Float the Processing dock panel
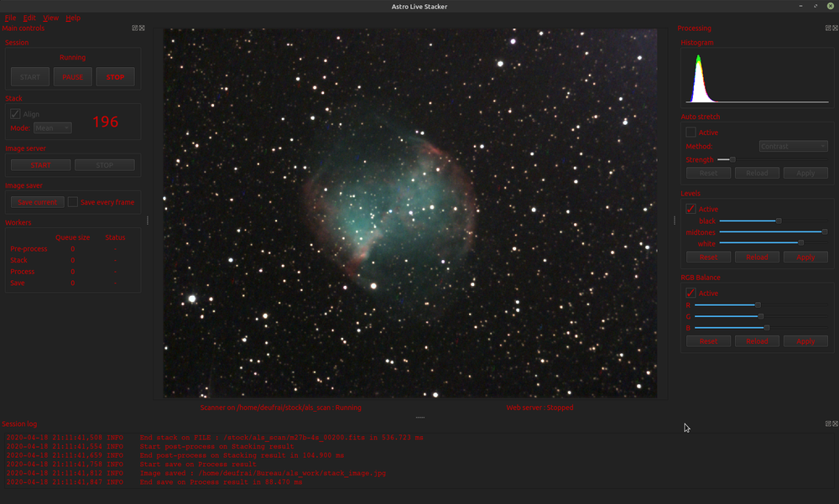 point(828,29)
